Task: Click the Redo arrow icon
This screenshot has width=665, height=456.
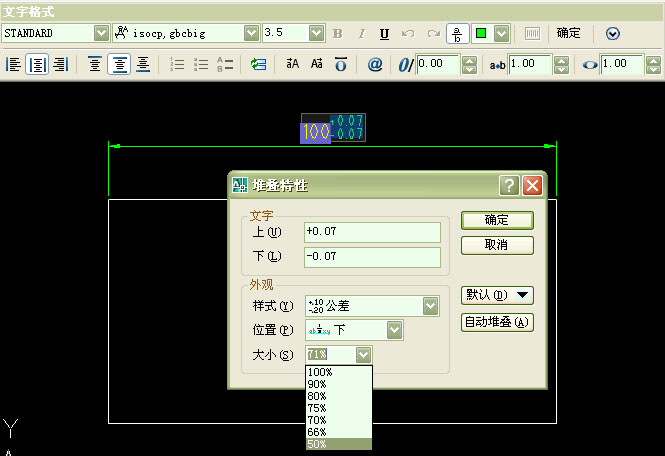Action: [433, 34]
